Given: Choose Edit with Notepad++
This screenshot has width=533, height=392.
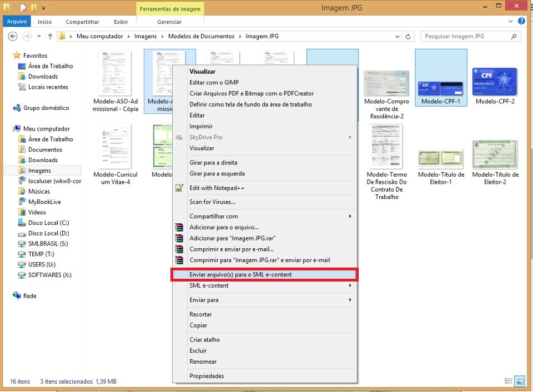Looking at the screenshot, I should point(217,188).
